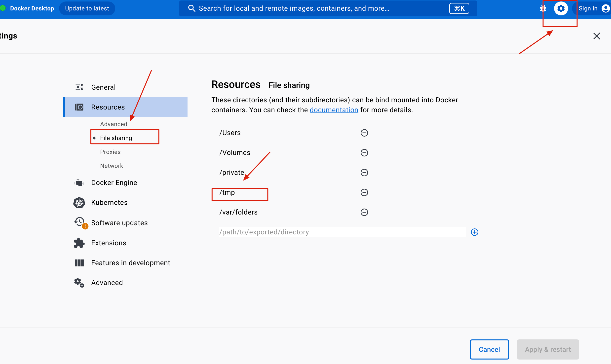Screen dimensions: 611x364
Task: Click the Features in development grid icon
Action: [79, 263]
